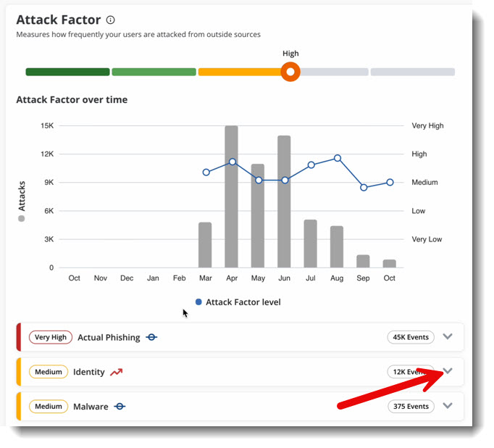Click the dark green gauge segment

67,72
